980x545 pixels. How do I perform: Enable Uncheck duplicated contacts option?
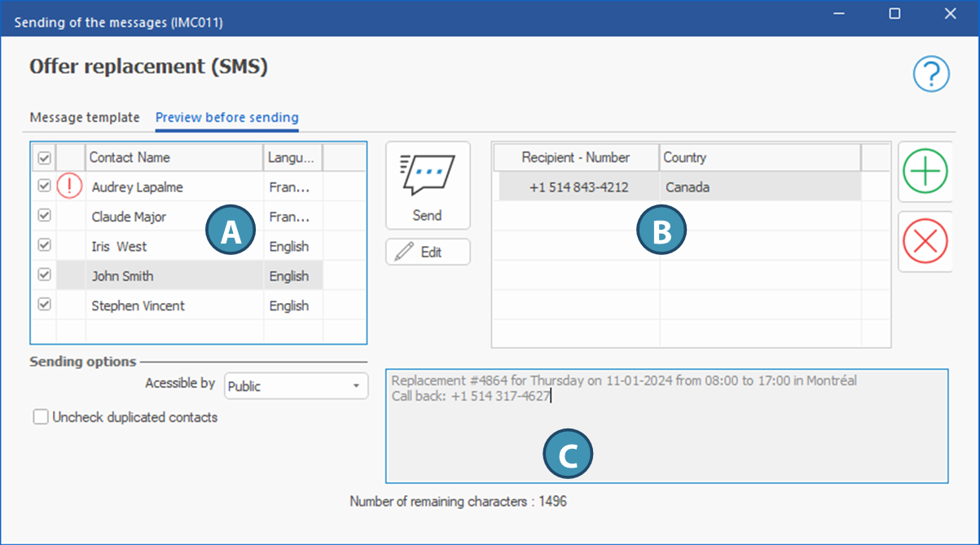(41, 417)
